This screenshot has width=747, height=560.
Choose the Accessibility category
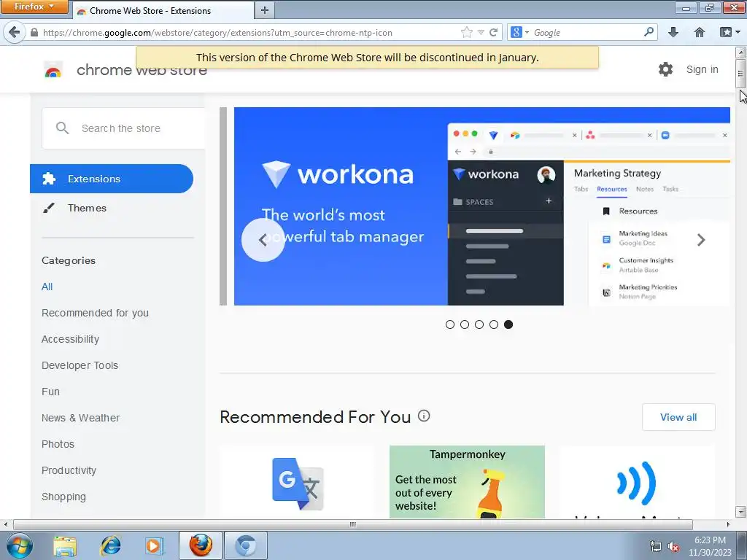71,339
